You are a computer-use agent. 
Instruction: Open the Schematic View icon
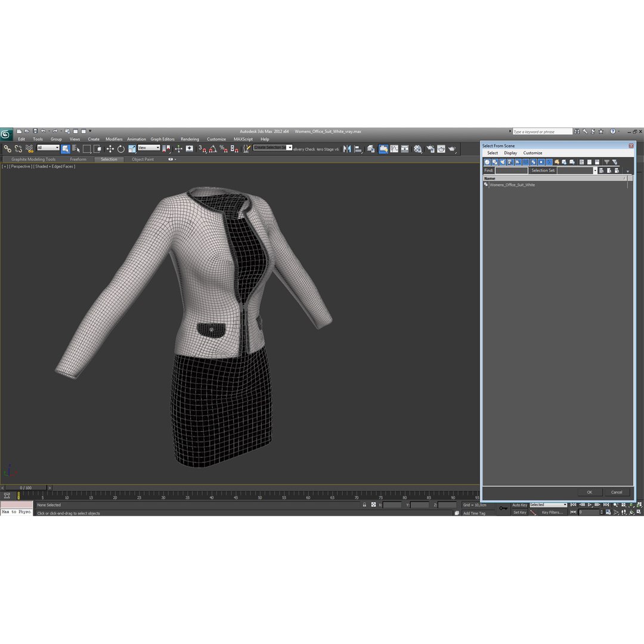[x=405, y=148]
